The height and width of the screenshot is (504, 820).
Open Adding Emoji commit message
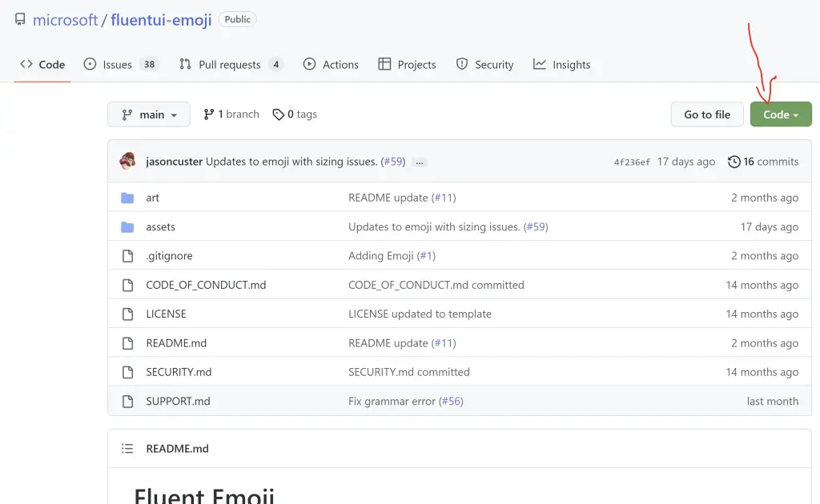coord(380,255)
